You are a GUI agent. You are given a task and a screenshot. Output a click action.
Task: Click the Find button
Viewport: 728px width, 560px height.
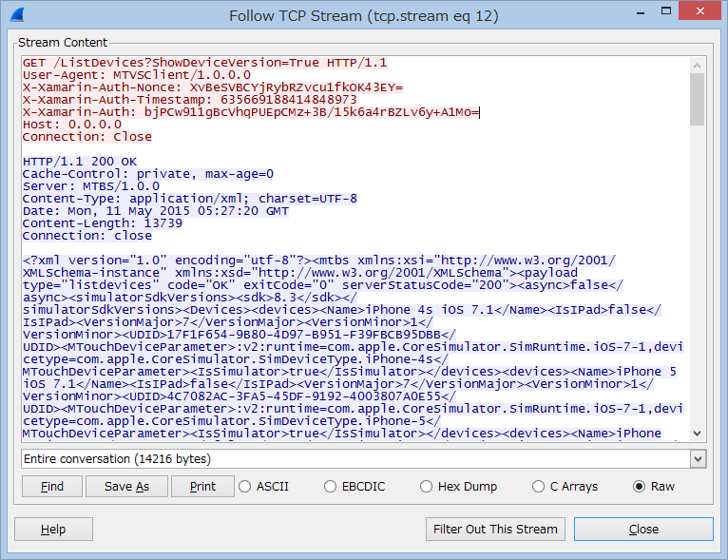coord(52,486)
